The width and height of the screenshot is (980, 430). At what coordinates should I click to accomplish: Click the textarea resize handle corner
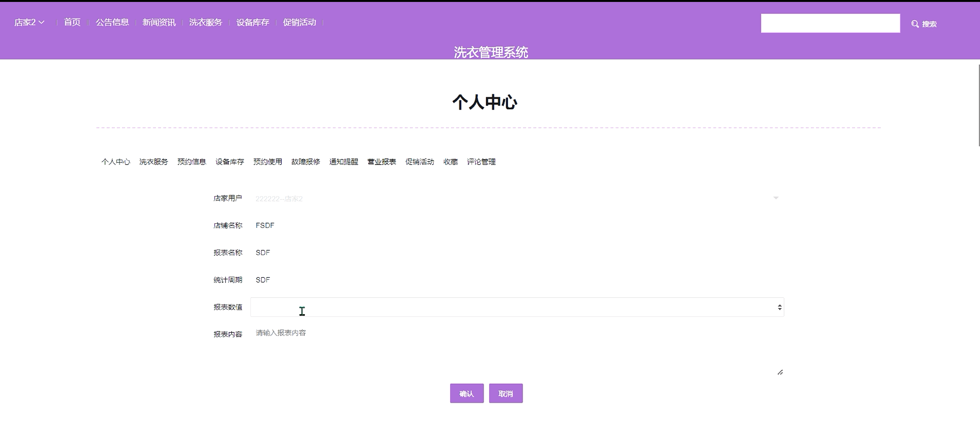click(x=780, y=372)
